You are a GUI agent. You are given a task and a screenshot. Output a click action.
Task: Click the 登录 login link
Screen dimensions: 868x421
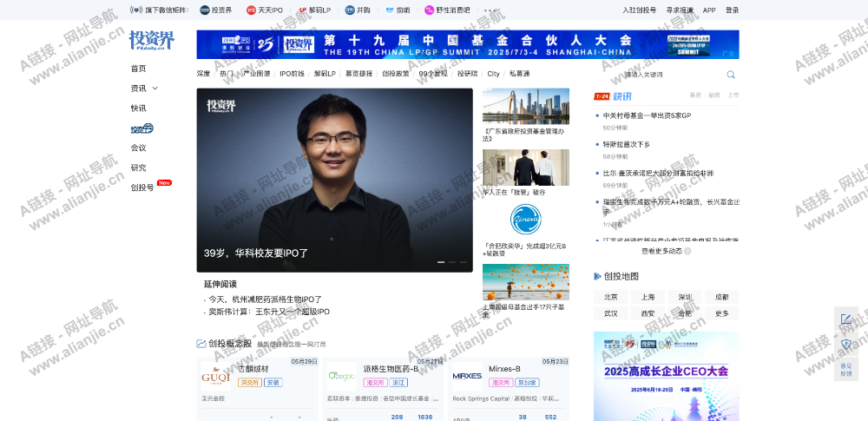pos(732,10)
